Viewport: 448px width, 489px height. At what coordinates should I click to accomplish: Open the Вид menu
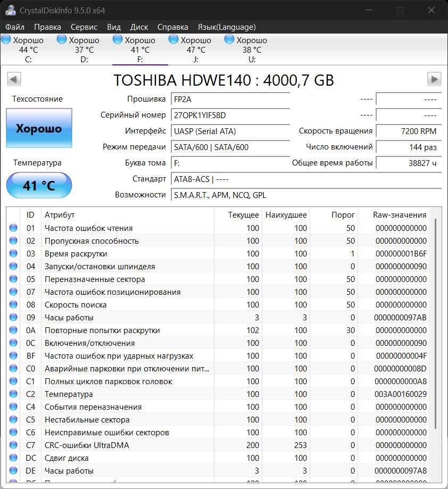[114, 27]
